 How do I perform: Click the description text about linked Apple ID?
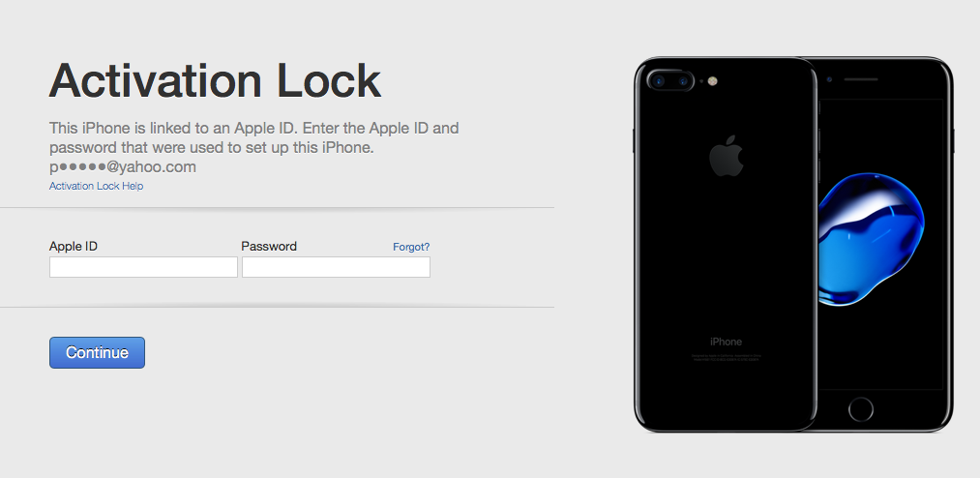[254, 138]
